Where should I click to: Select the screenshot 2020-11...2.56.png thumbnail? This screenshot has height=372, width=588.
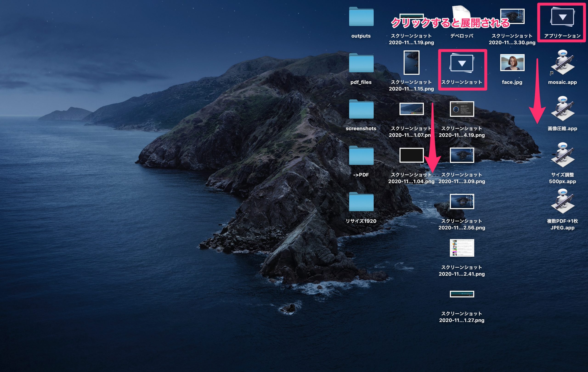[x=462, y=201]
